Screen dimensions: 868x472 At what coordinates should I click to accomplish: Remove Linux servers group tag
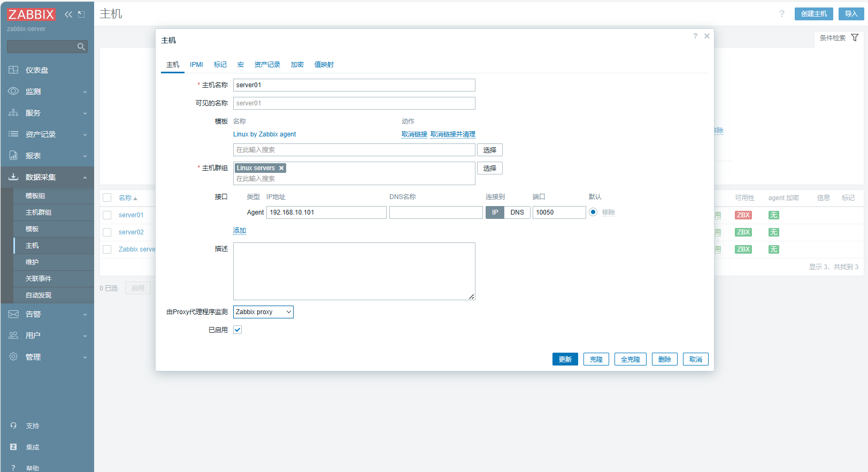pos(281,168)
